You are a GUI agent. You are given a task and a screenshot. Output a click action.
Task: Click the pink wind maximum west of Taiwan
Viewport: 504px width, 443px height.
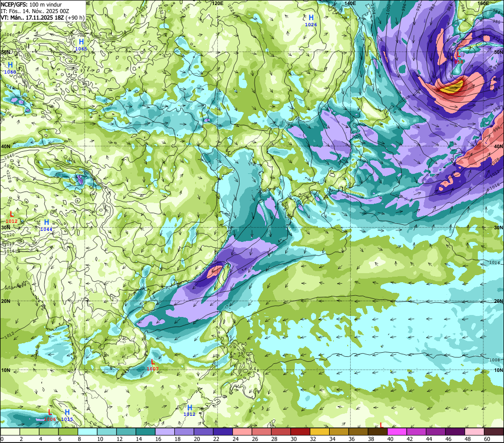coord(215,271)
